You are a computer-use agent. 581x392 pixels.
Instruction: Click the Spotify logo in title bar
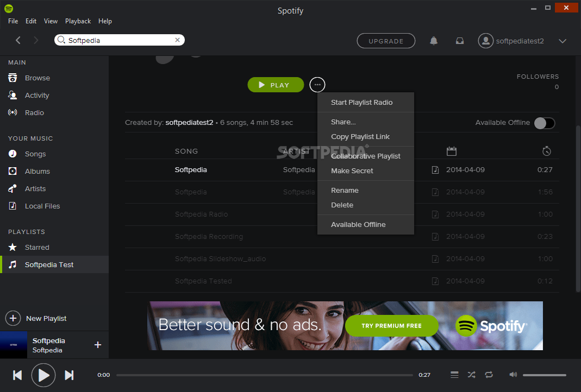9,8
